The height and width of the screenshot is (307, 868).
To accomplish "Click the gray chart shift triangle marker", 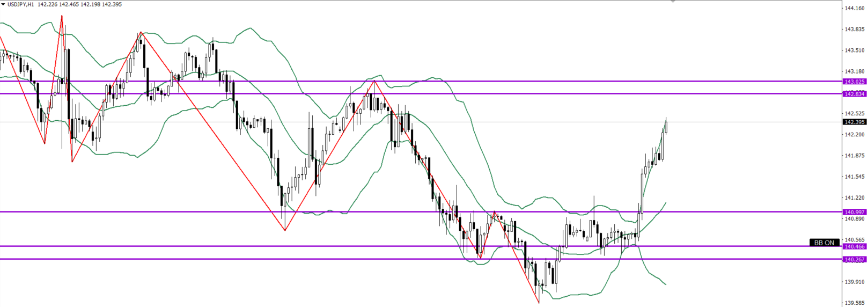I will coord(673,2).
